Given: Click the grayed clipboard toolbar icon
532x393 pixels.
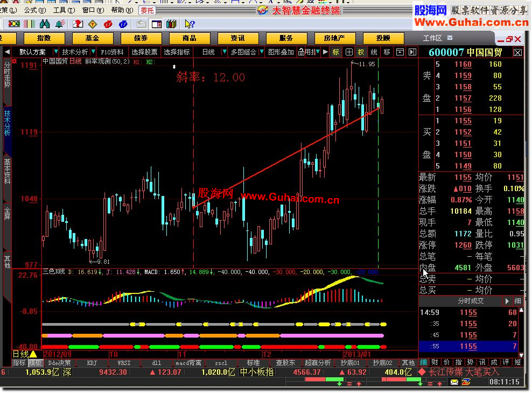Looking at the screenshot, I should 141,24.
